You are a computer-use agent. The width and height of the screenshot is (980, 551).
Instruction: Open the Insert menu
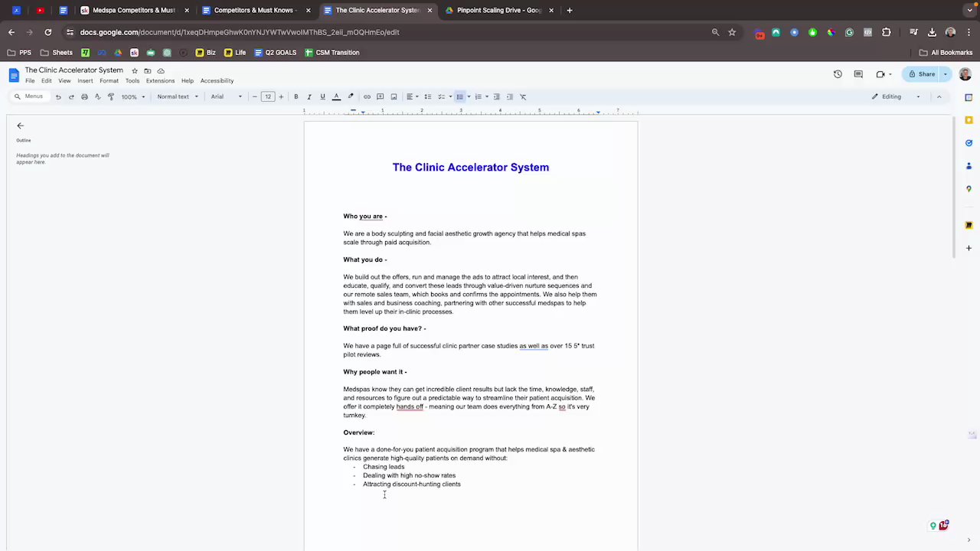click(x=85, y=80)
